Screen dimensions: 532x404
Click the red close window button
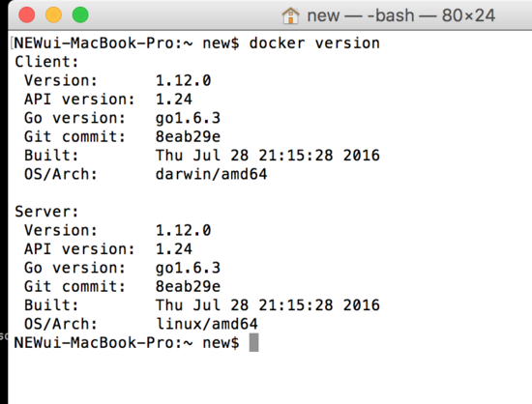26,14
